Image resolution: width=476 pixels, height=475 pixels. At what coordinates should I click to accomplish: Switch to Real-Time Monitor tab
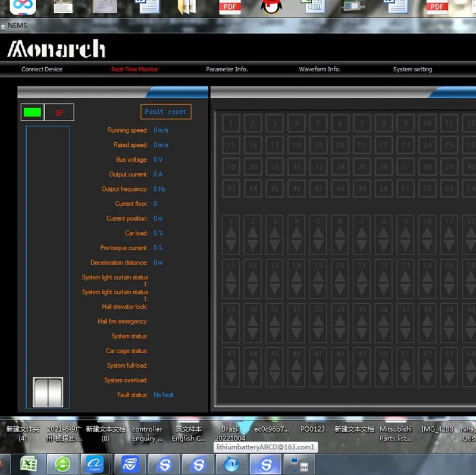[135, 69]
